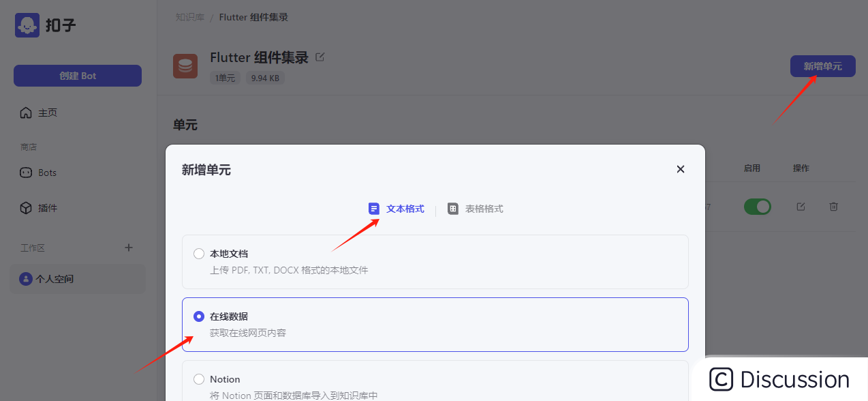This screenshot has width=868, height=401.
Task: Click the 商店 label in sidebar
Action: click(x=28, y=147)
